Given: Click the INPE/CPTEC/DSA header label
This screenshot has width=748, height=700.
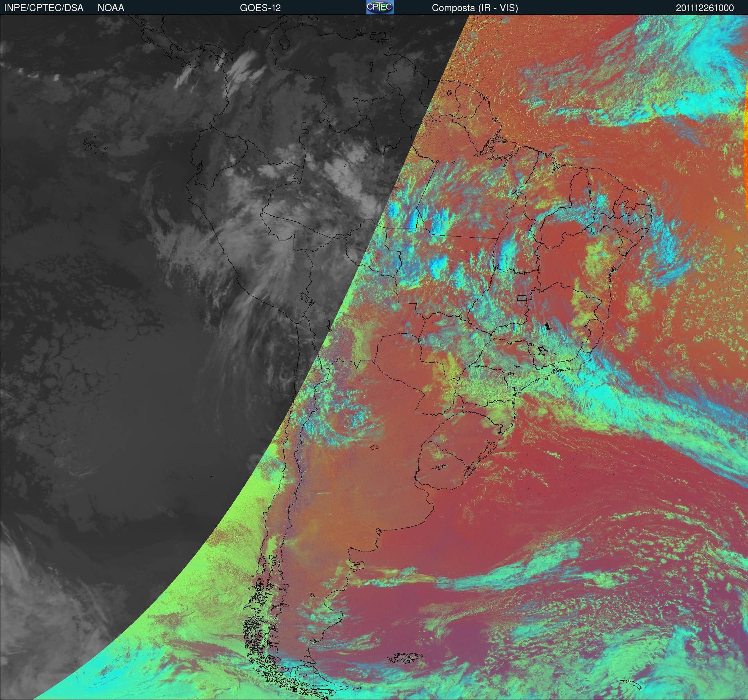Looking at the screenshot, I should coord(44,8).
